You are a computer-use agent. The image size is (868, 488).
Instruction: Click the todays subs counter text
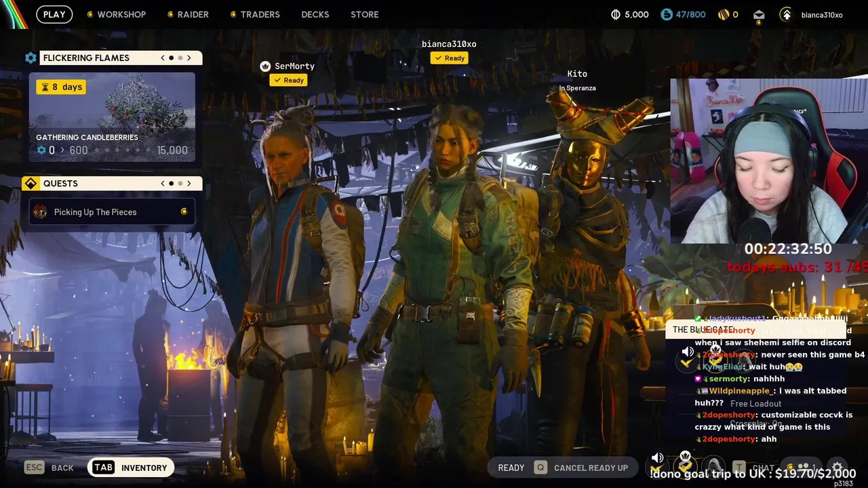[797, 267]
